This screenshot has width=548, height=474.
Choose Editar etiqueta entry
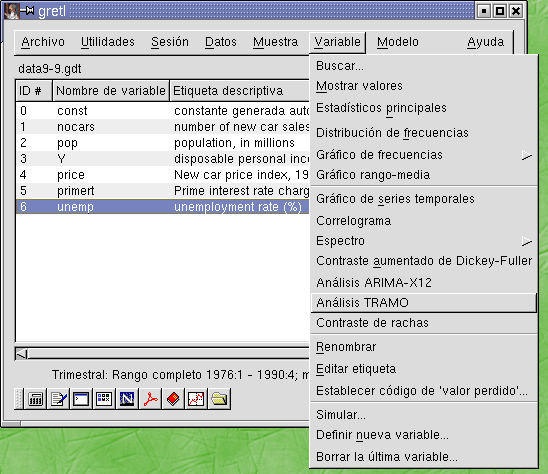424,369
